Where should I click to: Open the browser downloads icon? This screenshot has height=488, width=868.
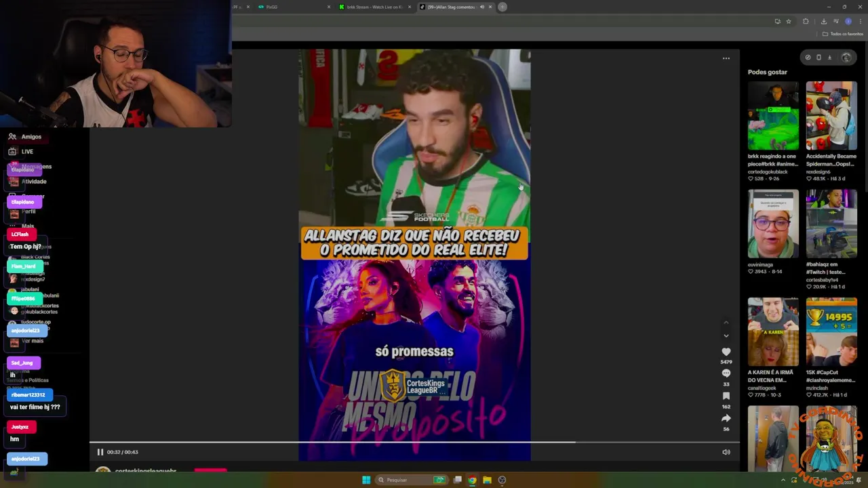pyautogui.click(x=824, y=22)
